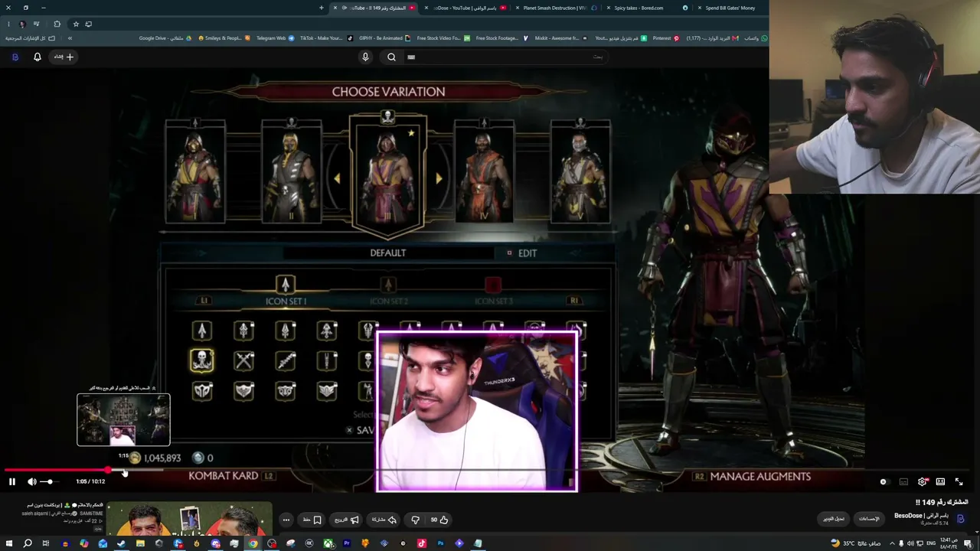The height and width of the screenshot is (551, 980).
Task: Open Google Chrome from the taskbar
Action: tap(253, 543)
